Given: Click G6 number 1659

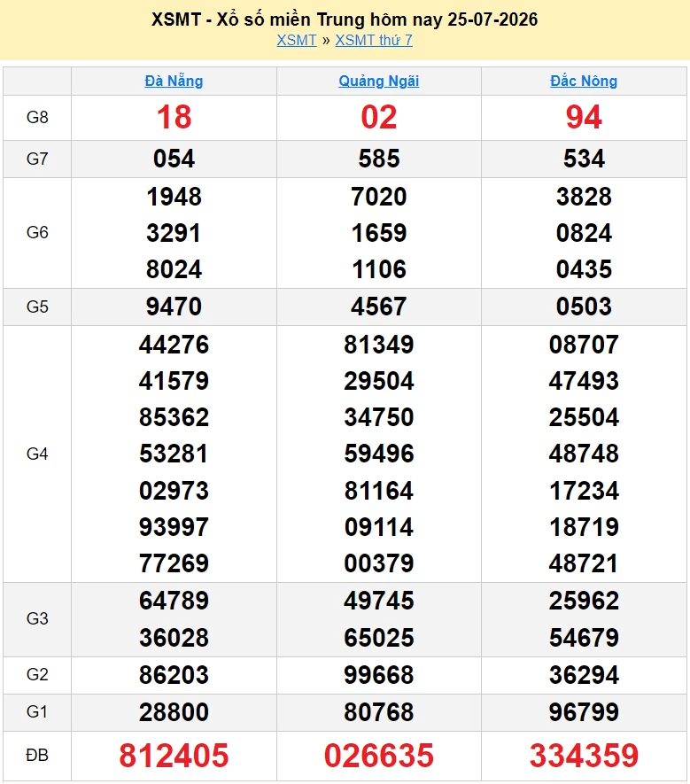Looking at the screenshot, I should [x=379, y=233].
